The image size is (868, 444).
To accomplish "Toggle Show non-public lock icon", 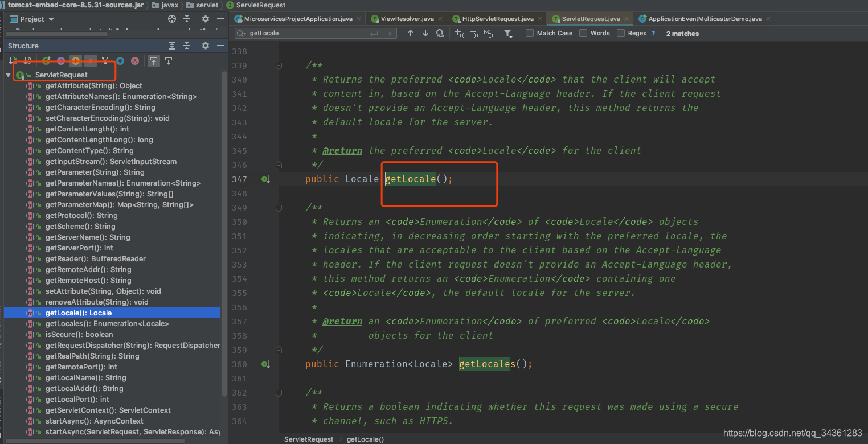I will click(x=91, y=60).
